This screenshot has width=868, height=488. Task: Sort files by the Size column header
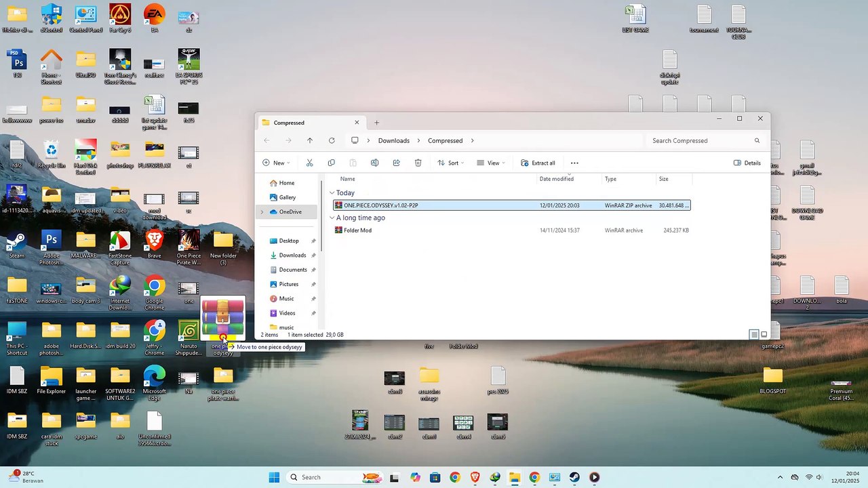coord(664,179)
